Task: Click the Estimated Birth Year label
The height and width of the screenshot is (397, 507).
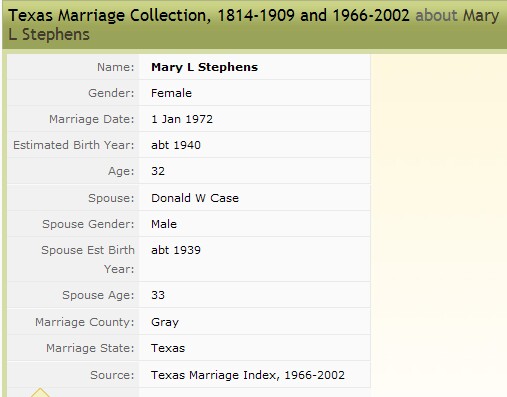Action: [x=74, y=145]
